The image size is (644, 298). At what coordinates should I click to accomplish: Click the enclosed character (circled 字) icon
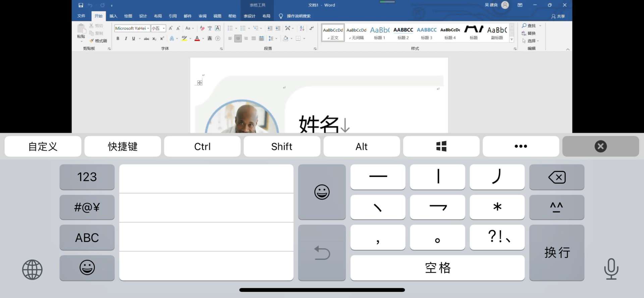(x=218, y=38)
